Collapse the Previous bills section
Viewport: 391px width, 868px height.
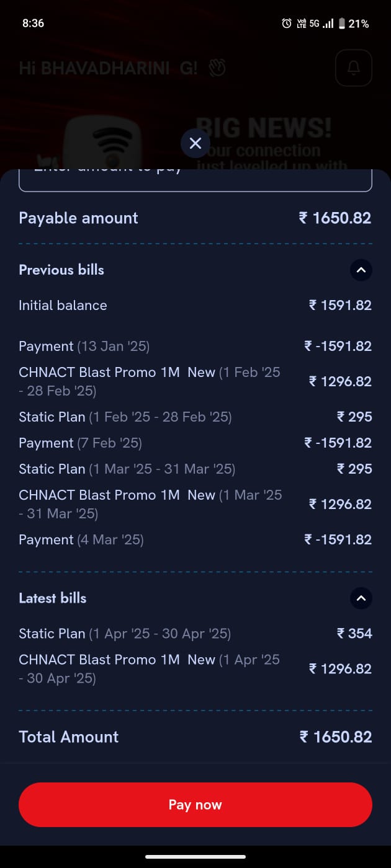361,270
